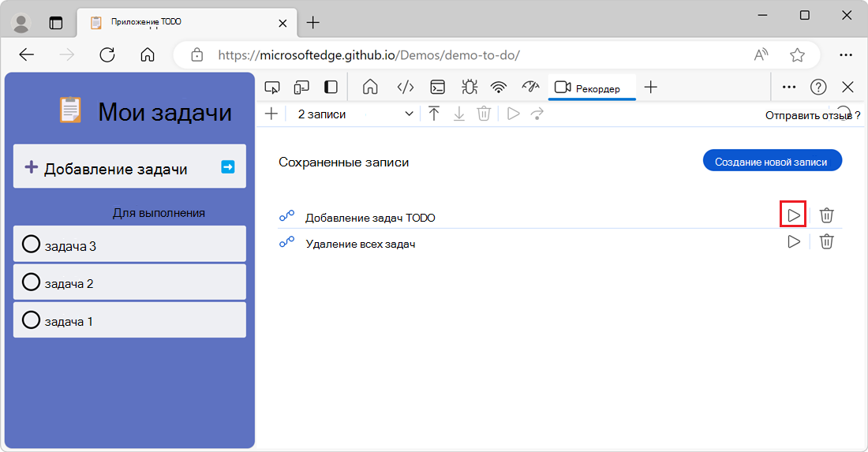
Task: Check the задача 1 circle
Action: (x=31, y=319)
